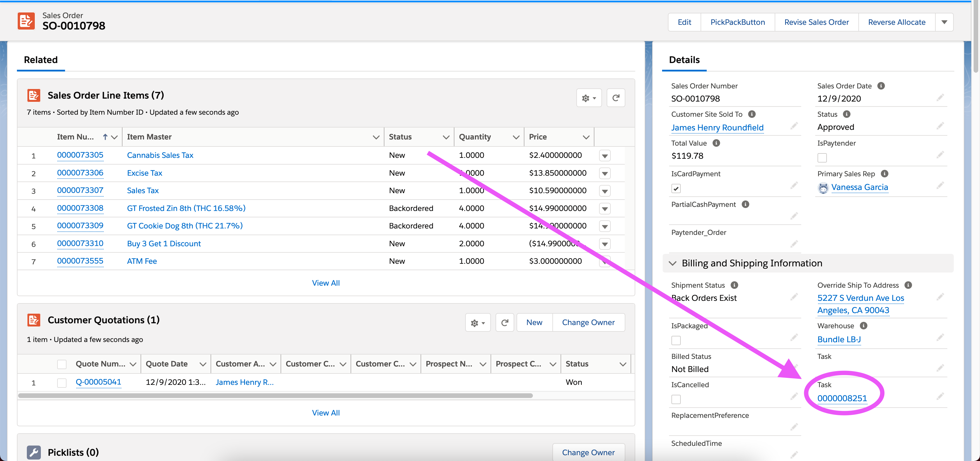Edit the Override Ship To Address pencil icon
The width and height of the screenshot is (980, 461).
[x=940, y=297]
